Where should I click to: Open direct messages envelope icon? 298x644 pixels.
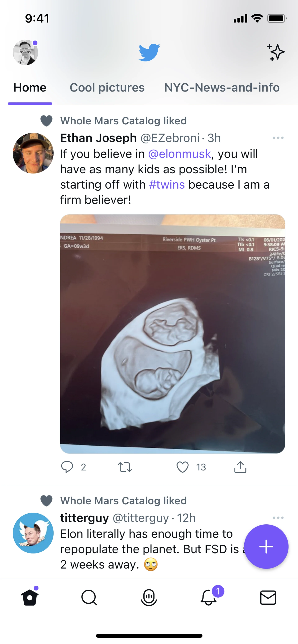tap(268, 598)
